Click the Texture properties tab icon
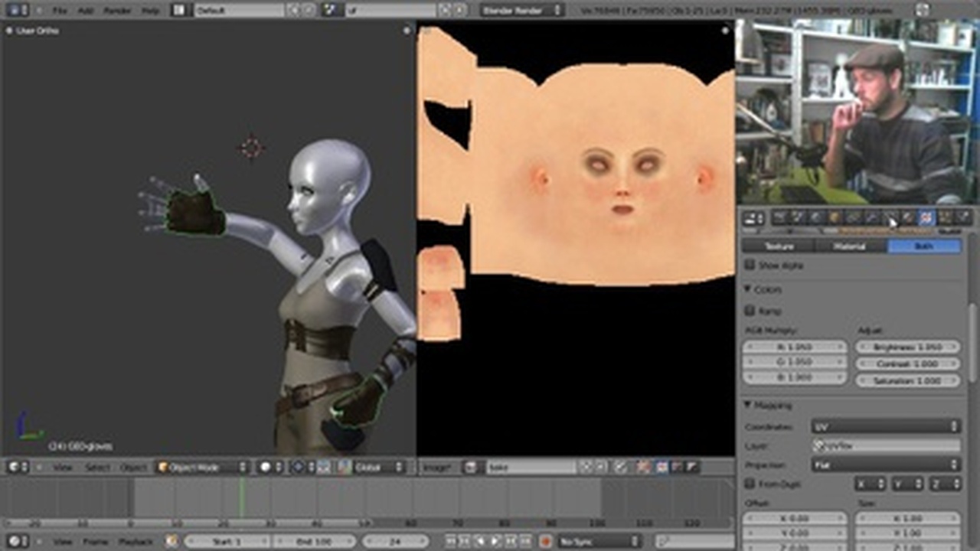 (x=926, y=218)
